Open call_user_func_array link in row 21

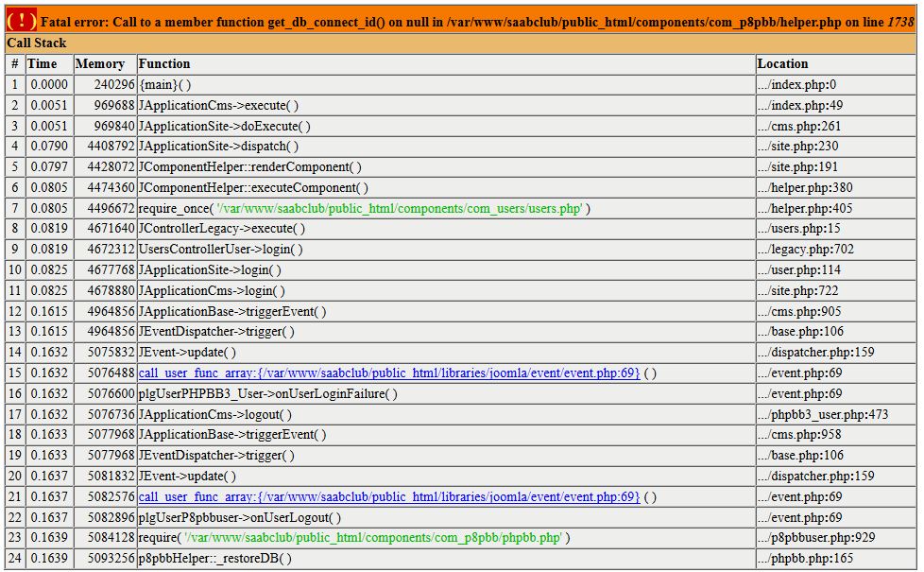[388, 497]
